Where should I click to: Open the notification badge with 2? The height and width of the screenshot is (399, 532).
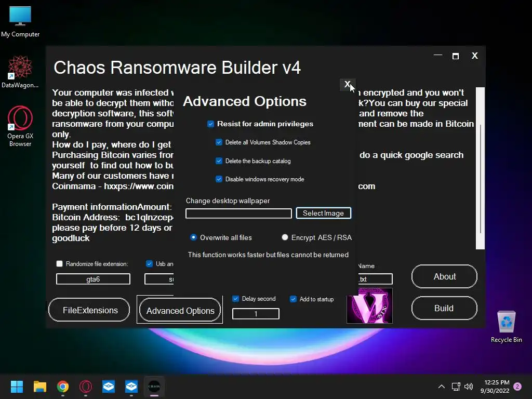coord(517,387)
